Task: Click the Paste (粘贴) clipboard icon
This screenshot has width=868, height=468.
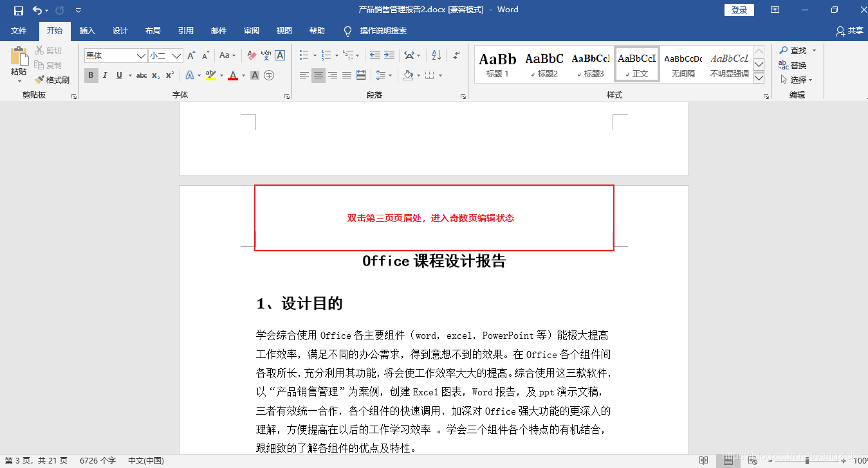Action: tap(19, 56)
